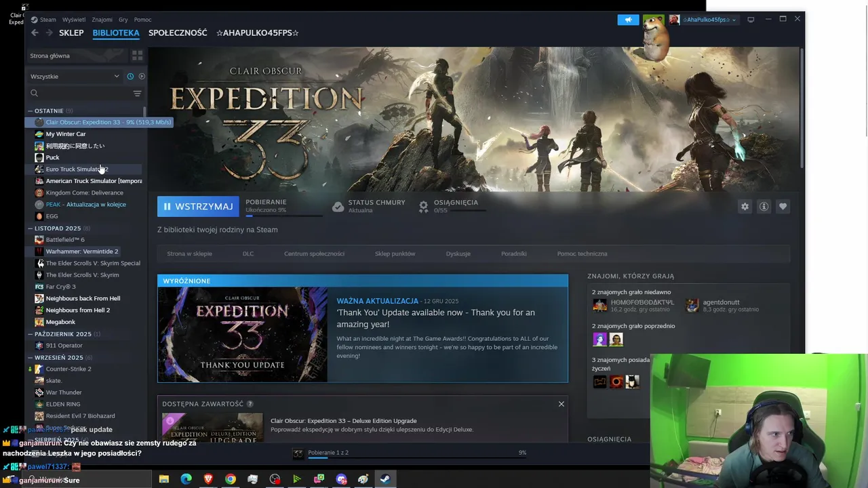The width and height of the screenshot is (868, 488).
Task: Collapse the OSTATNIE section
Action: [31, 110]
